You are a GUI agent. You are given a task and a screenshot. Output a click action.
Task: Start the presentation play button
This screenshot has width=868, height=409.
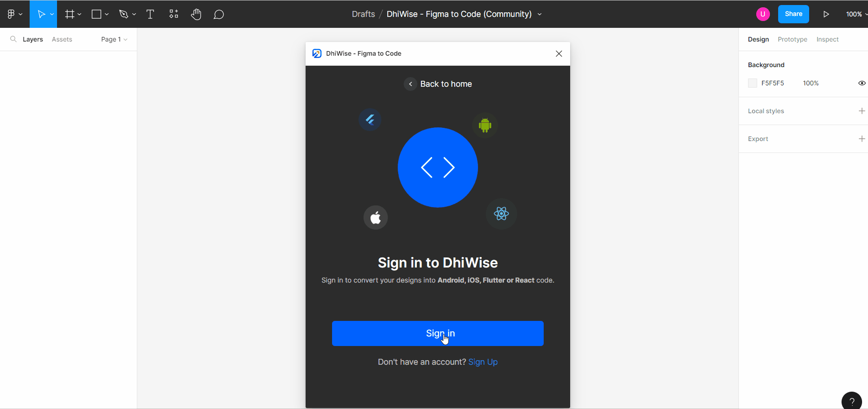pyautogui.click(x=826, y=14)
